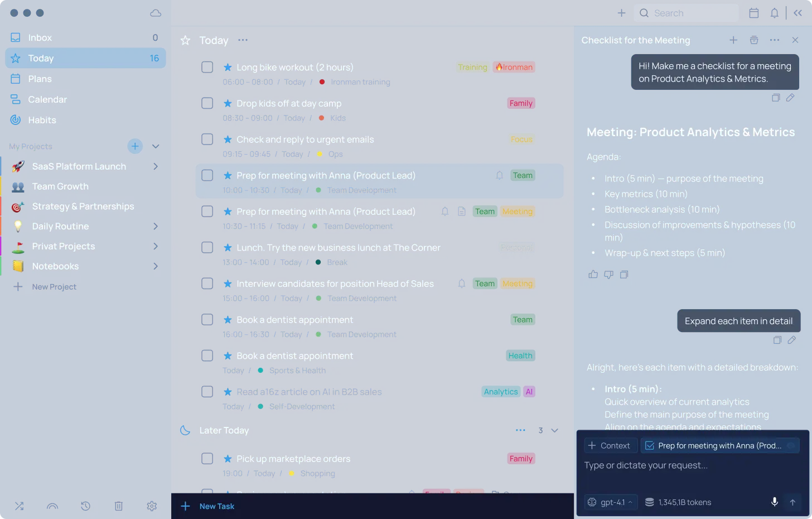Click the trash icon in sidebar footer
Image resolution: width=812 pixels, height=519 pixels.
tap(118, 506)
